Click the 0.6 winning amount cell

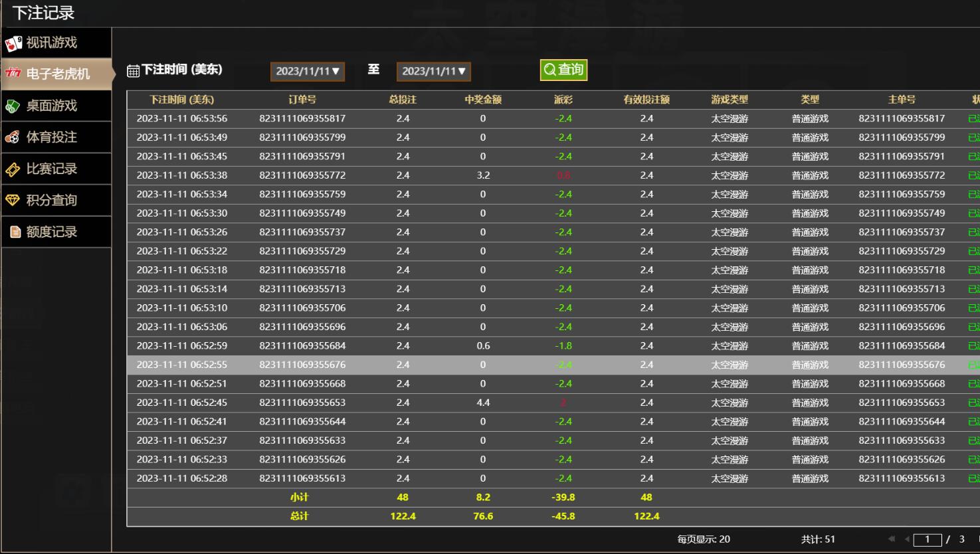[483, 346]
